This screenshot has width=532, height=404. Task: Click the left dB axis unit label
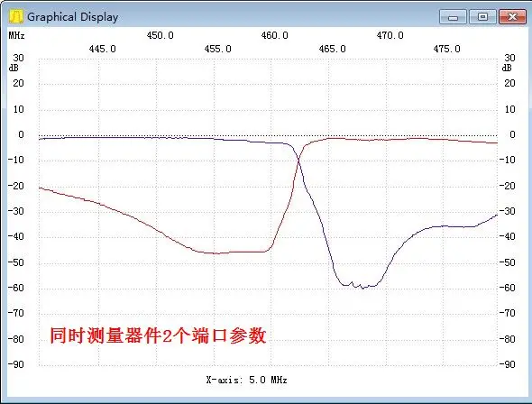[14, 68]
